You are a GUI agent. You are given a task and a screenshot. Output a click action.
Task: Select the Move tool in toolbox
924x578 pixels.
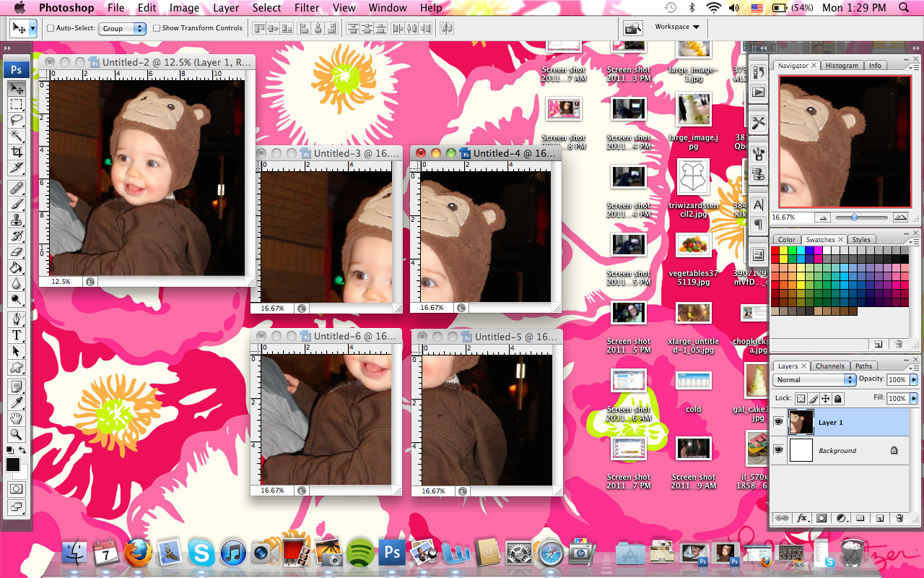pos(17,89)
